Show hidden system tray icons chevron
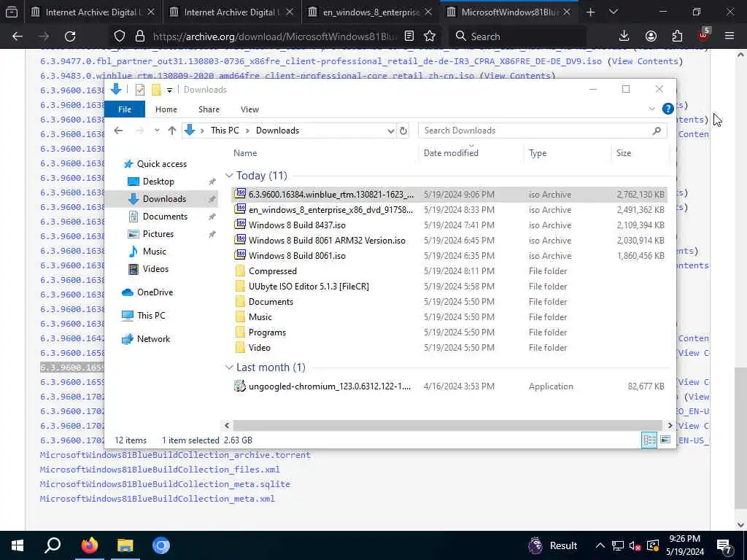Image resolution: width=747 pixels, height=560 pixels. pyautogui.click(x=600, y=545)
